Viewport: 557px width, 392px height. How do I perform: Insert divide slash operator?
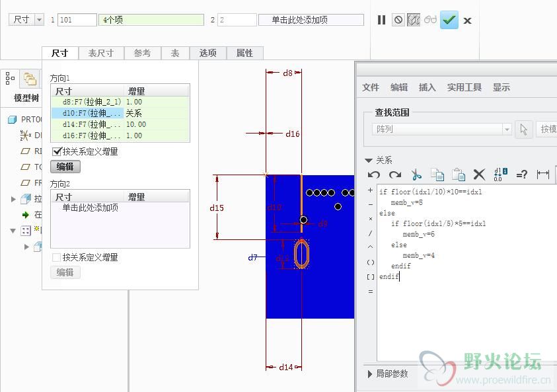[x=371, y=233]
